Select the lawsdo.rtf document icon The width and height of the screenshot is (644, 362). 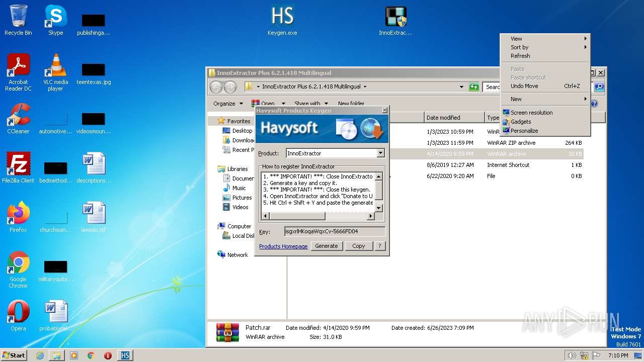tap(94, 217)
